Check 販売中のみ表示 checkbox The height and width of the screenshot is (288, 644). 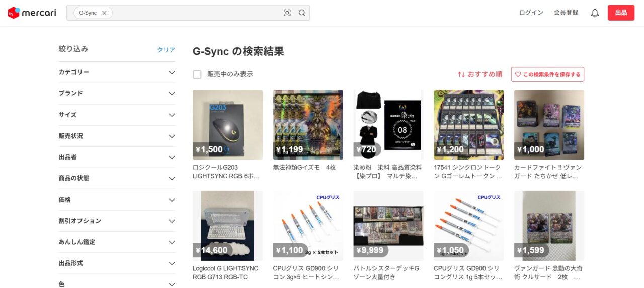(x=197, y=74)
